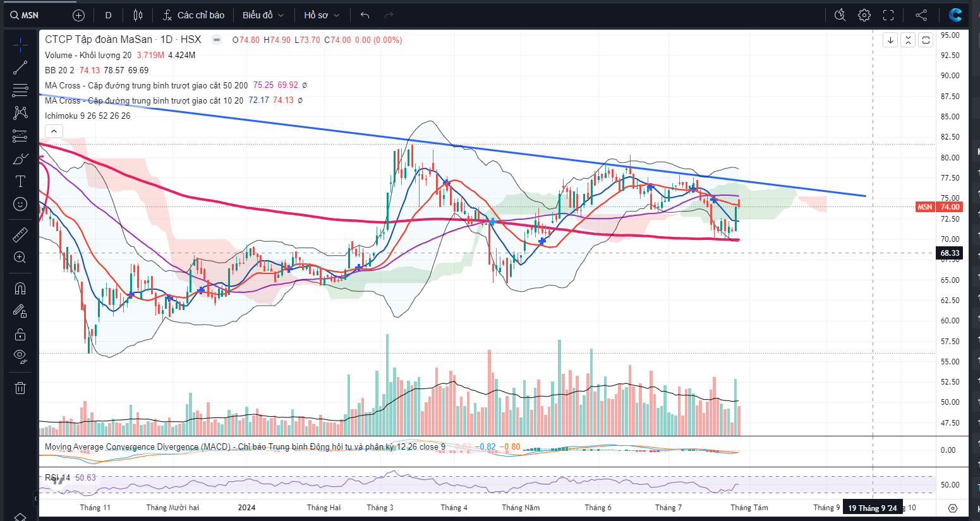This screenshot has width=980, height=521.
Task: Open the Các chỉ báo indicators menu
Action: tap(193, 15)
